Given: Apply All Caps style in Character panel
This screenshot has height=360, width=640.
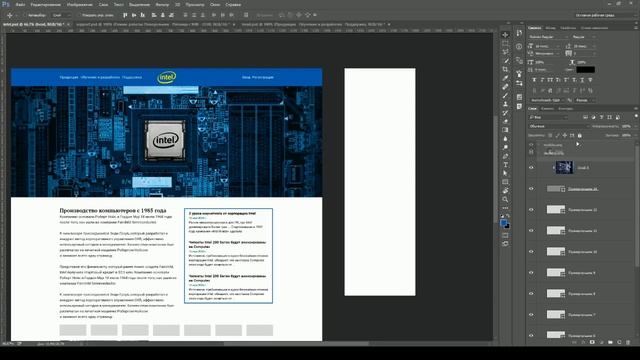Looking at the screenshot, I should click(x=550, y=80).
